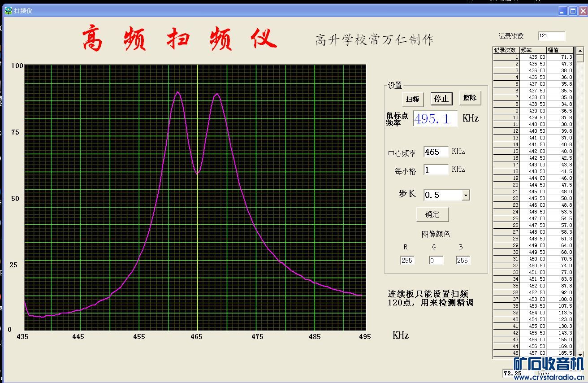Select the frequency cell 435.00
Screen dimensions: 588x383
tap(533, 57)
